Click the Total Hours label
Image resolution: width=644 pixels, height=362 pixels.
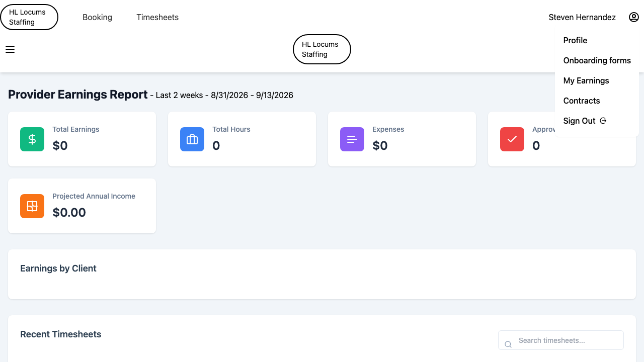(x=231, y=129)
